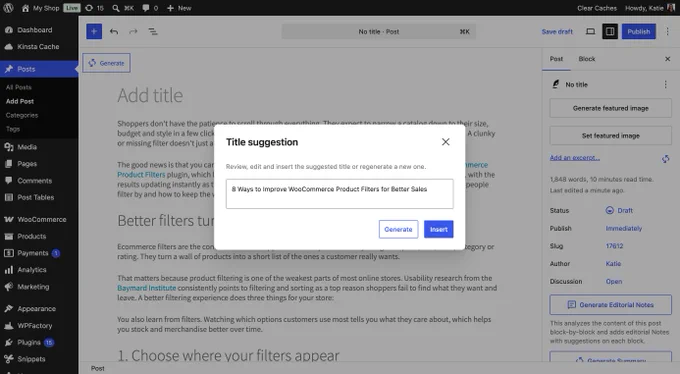
Task: Close the Title suggestion dialog
Action: pyautogui.click(x=445, y=142)
